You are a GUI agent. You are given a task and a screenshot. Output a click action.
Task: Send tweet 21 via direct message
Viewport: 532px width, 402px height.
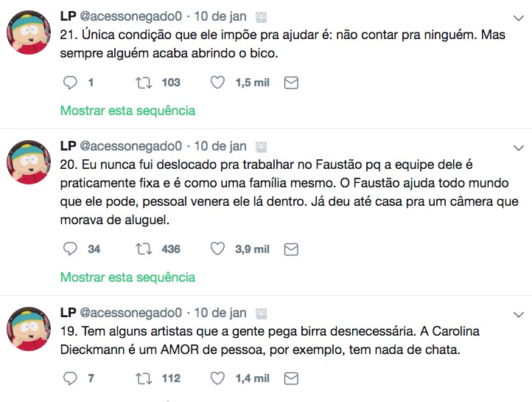pyautogui.click(x=291, y=83)
